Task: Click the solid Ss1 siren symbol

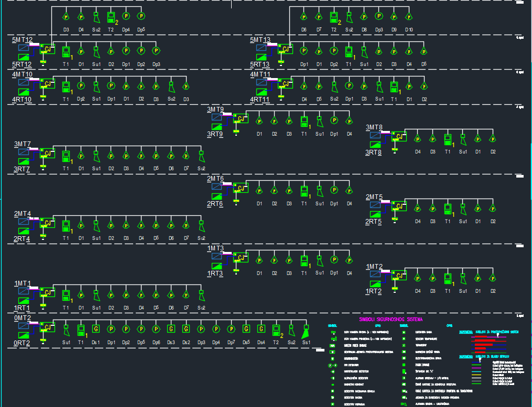Action: (x=306, y=331)
